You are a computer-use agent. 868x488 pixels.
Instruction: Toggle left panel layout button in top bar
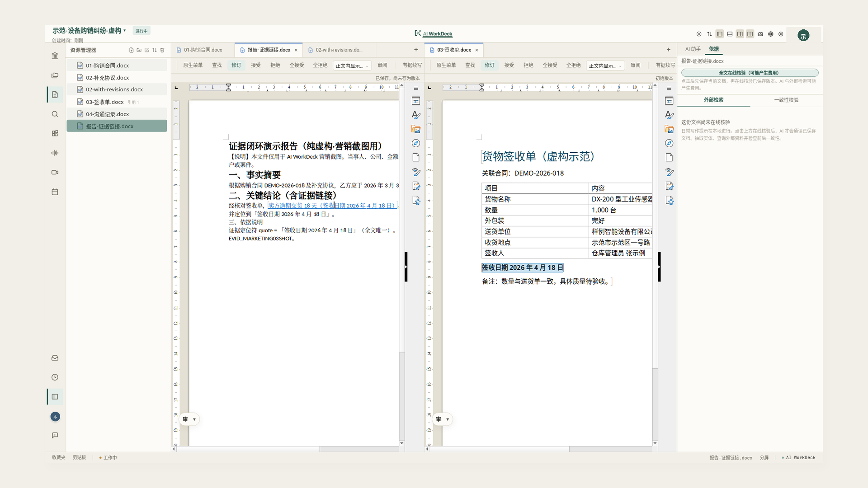(720, 34)
